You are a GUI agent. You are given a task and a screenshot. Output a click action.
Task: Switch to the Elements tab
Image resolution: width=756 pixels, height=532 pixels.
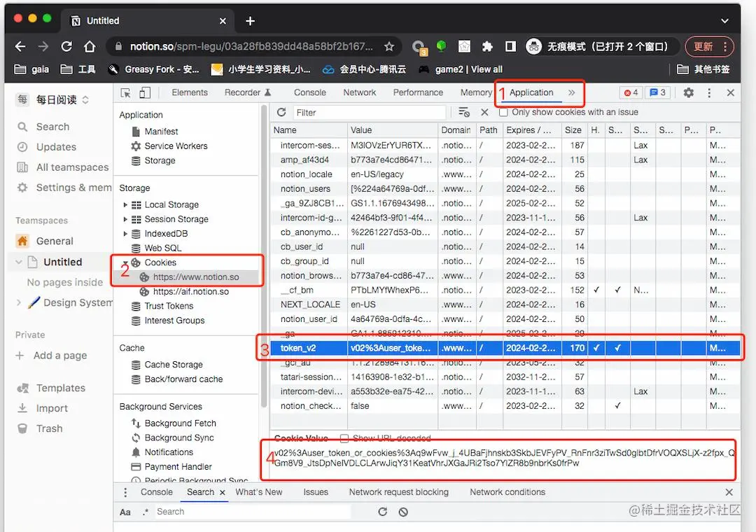[190, 92]
